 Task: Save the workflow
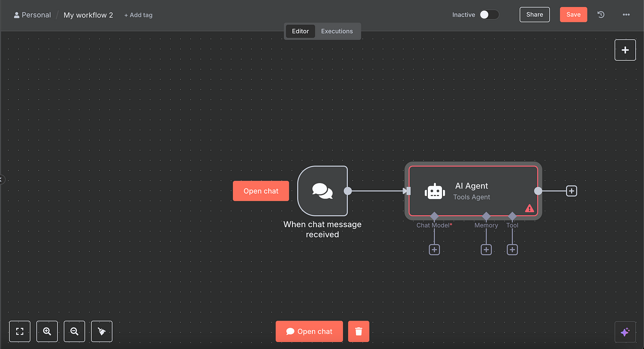point(573,15)
